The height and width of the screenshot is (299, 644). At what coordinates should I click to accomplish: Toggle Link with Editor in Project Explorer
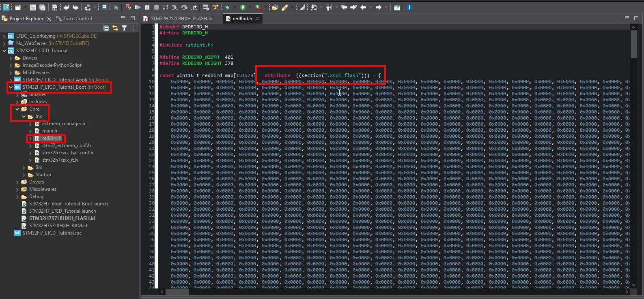115,28
